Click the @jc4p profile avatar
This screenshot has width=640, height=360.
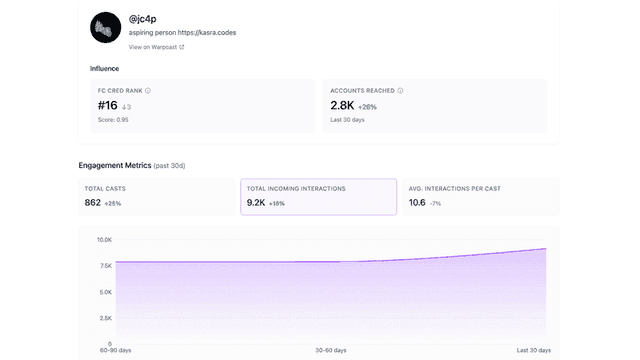pos(105,27)
